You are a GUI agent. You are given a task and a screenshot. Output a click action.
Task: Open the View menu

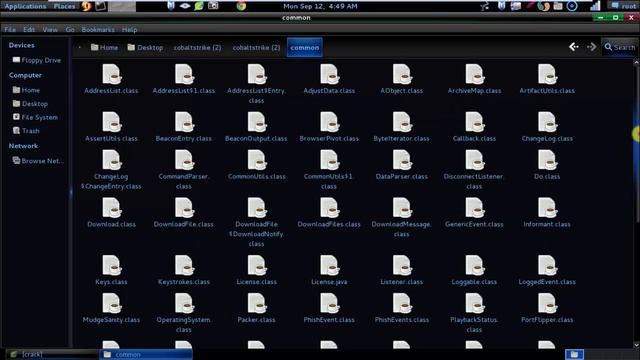[x=50, y=29]
